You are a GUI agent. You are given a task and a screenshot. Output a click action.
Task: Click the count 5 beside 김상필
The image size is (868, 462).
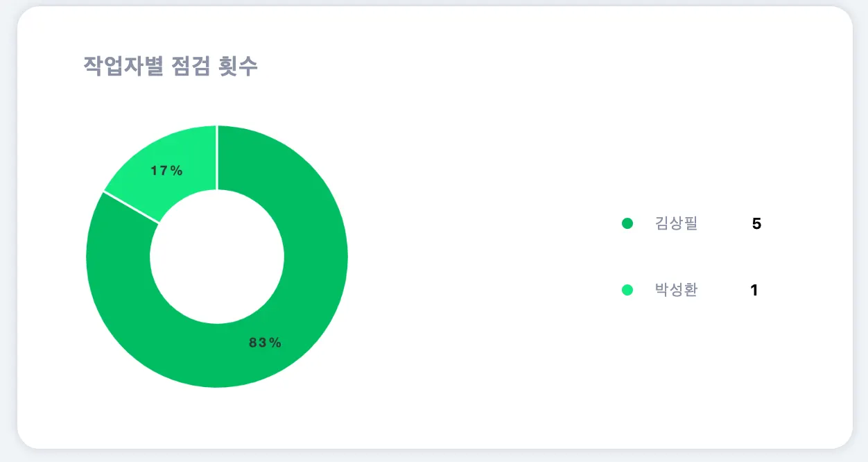[x=756, y=223]
